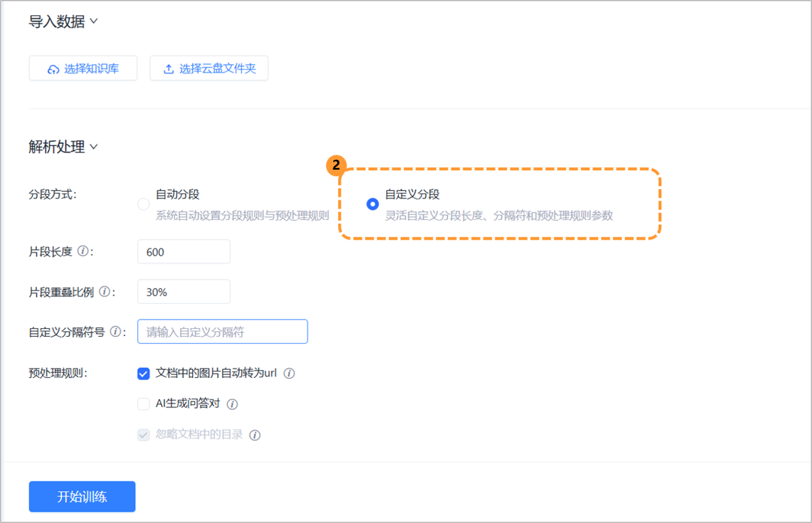The image size is (812, 523).
Task: Open the 选择知识库 picker
Action: [83, 68]
